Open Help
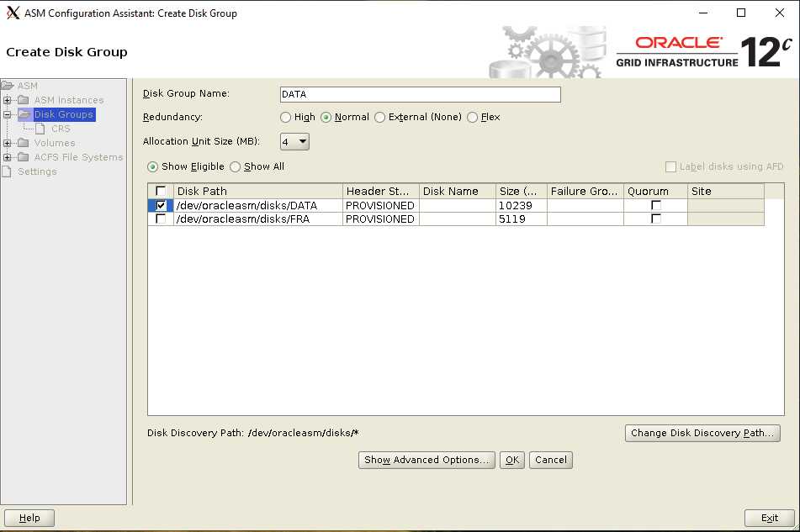This screenshot has height=532, width=800. point(29,518)
